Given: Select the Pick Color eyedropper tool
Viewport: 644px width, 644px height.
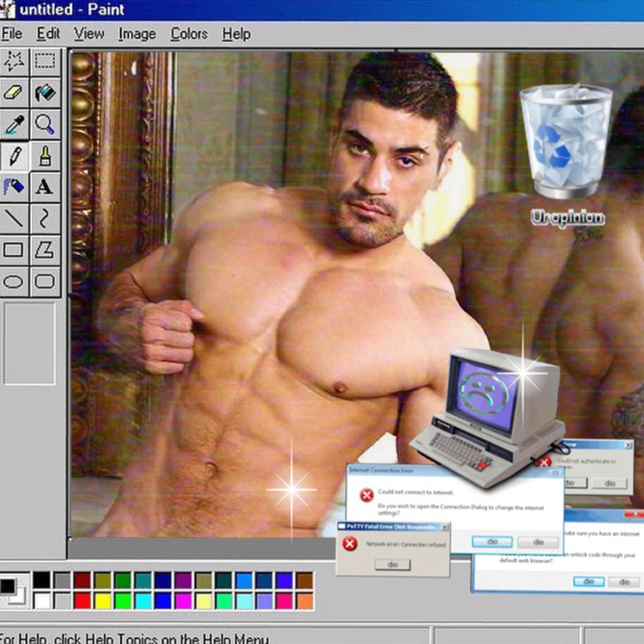Looking at the screenshot, I should (14, 125).
